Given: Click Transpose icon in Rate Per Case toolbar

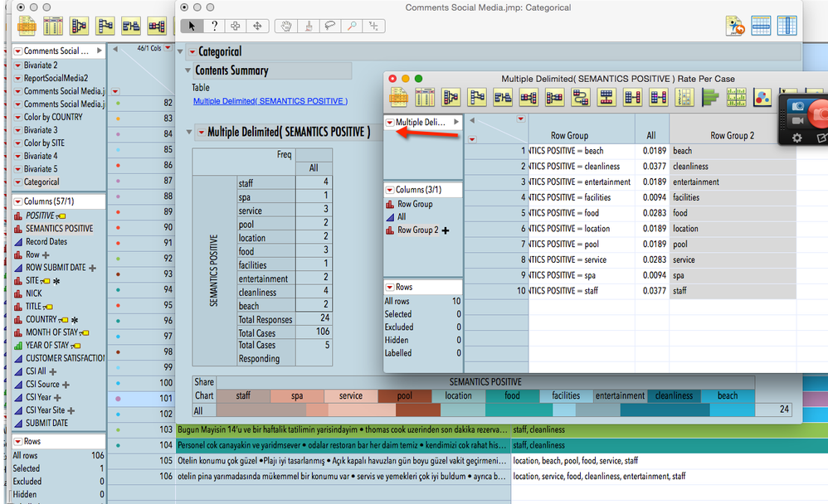Looking at the screenshot, I should (580, 98).
